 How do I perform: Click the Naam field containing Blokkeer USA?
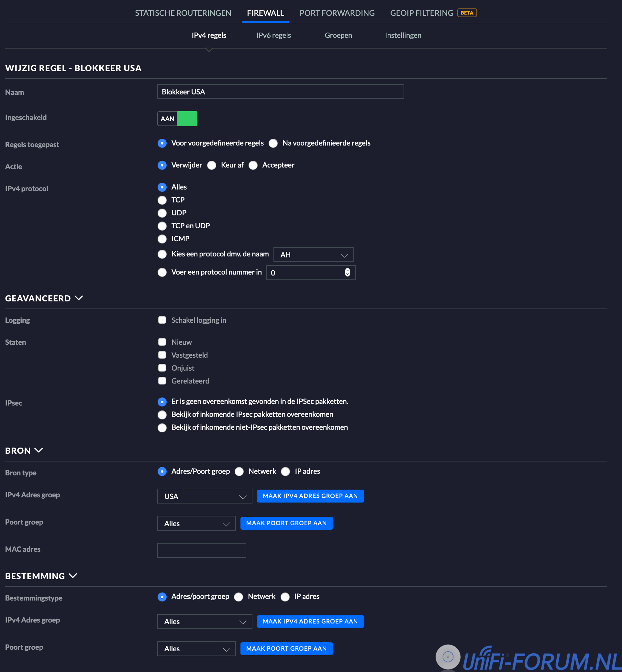(x=280, y=92)
